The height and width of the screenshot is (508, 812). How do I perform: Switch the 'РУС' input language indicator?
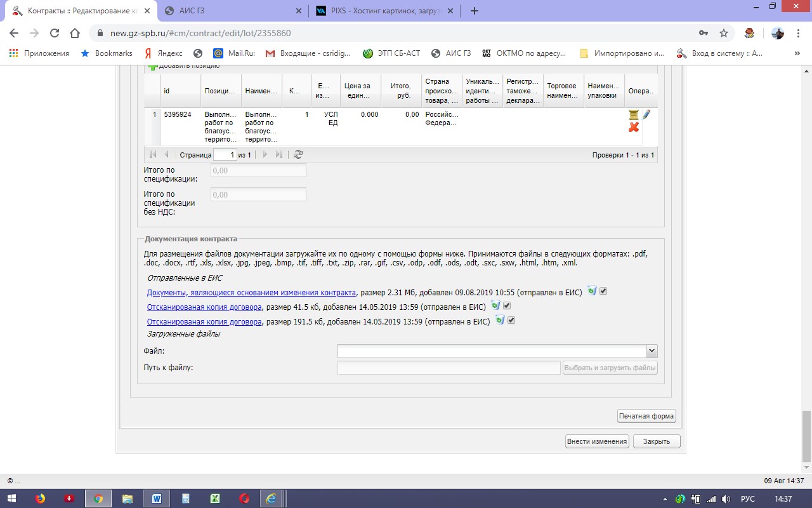pos(748,499)
